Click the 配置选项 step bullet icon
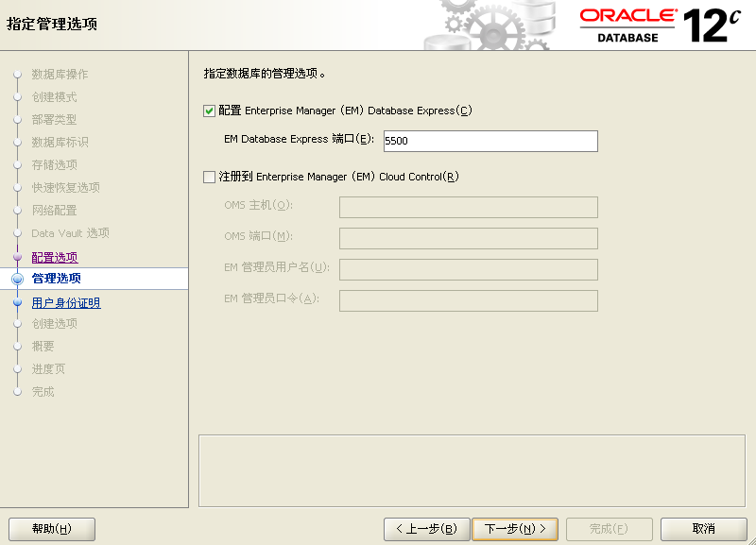The height and width of the screenshot is (545, 756). click(18, 257)
